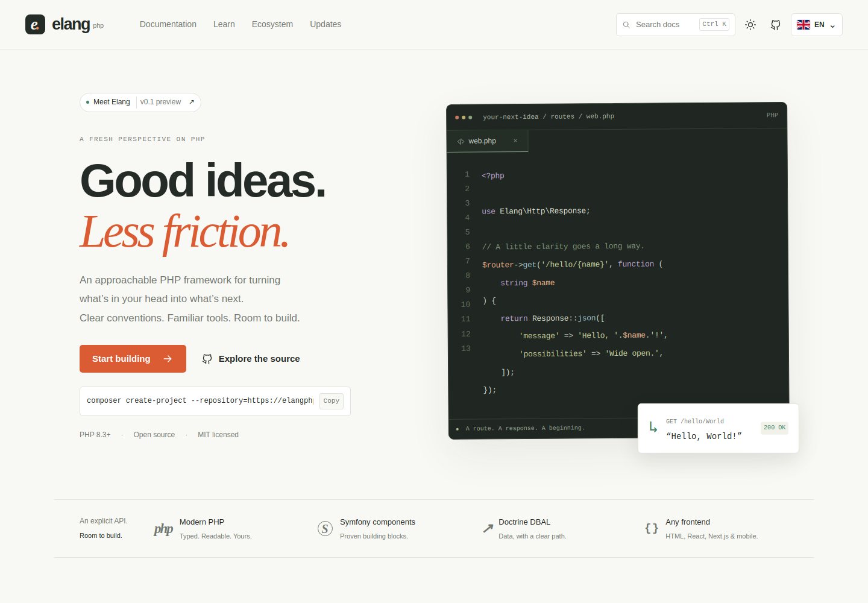Expand the EN language dropdown
Screen dimensions: 868x603
point(817,25)
